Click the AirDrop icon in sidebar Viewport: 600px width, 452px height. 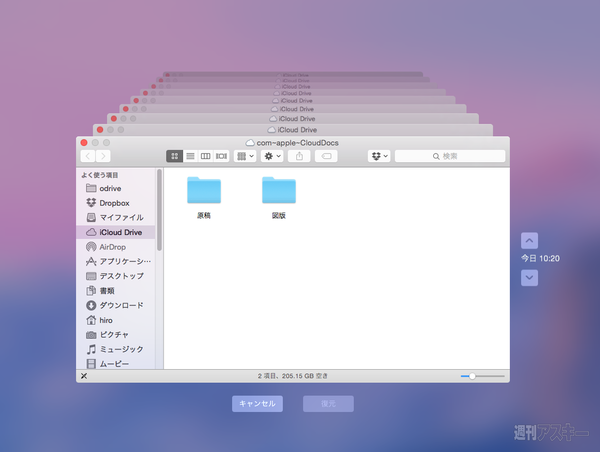click(x=91, y=247)
